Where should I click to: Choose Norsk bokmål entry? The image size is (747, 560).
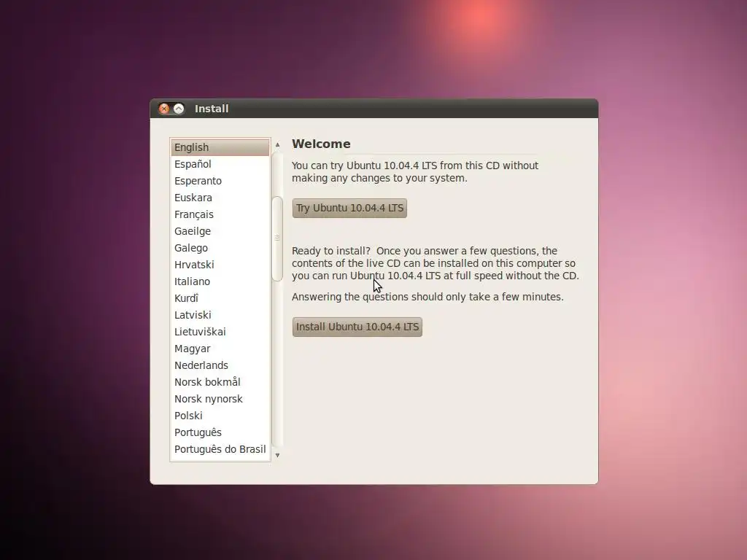pyautogui.click(x=220, y=382)
